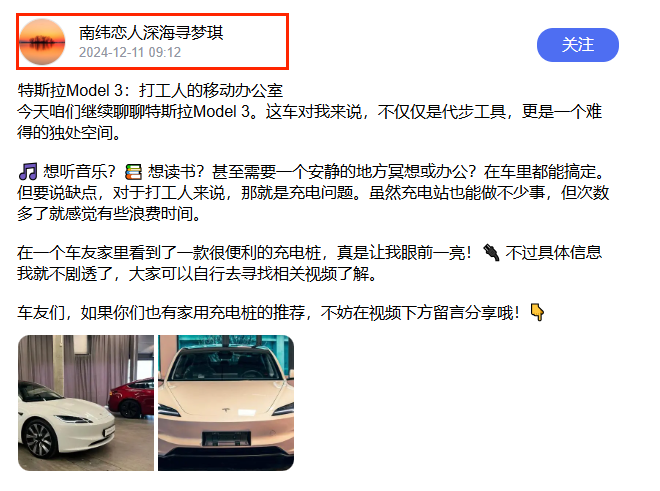Click the wheel of the white Tesla
This screenshot has height=491, width=660.
[40, 439]
